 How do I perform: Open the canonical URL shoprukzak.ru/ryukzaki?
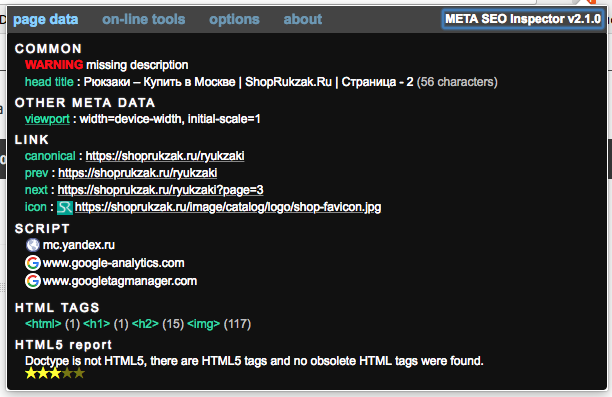(165, 156)
